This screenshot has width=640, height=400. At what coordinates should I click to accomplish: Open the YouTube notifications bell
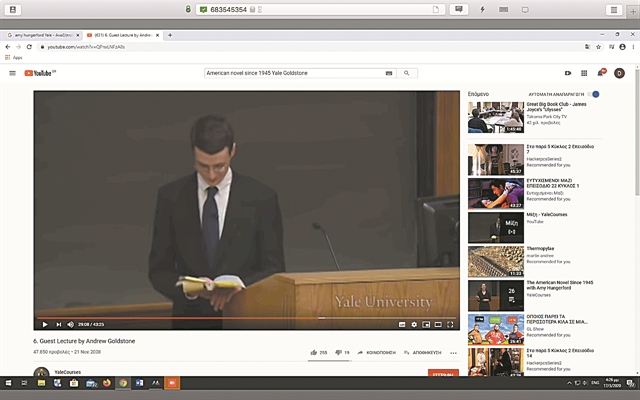[x=600, y=73]
